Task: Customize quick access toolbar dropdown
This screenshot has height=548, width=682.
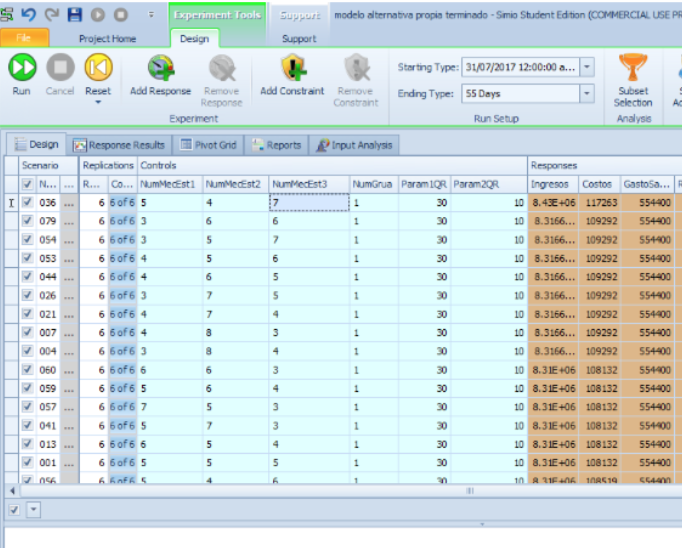Action: tap(151, 15)
